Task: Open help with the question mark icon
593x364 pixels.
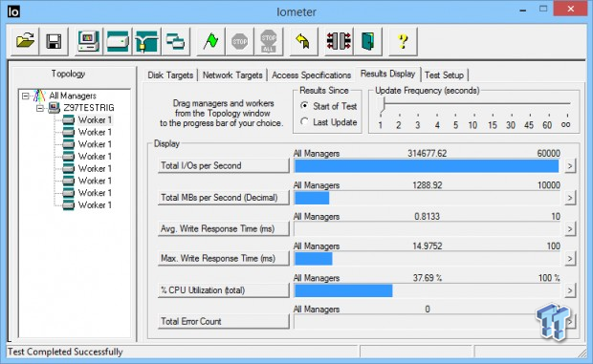Action: (403, 41)
